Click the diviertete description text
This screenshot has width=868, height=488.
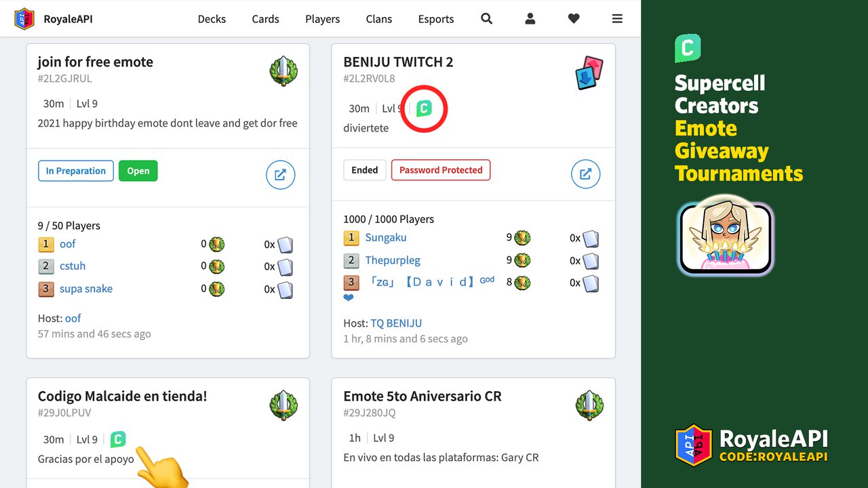tap(366, 128)
